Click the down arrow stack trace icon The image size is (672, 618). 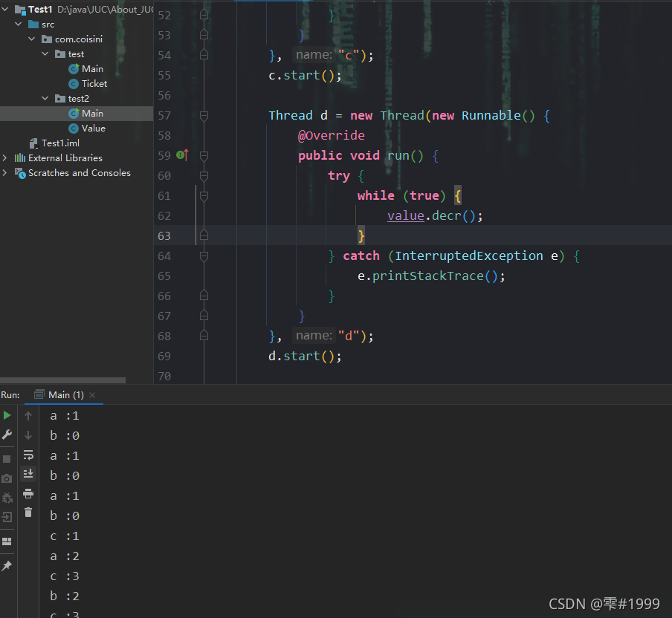(x=28, y=435)
